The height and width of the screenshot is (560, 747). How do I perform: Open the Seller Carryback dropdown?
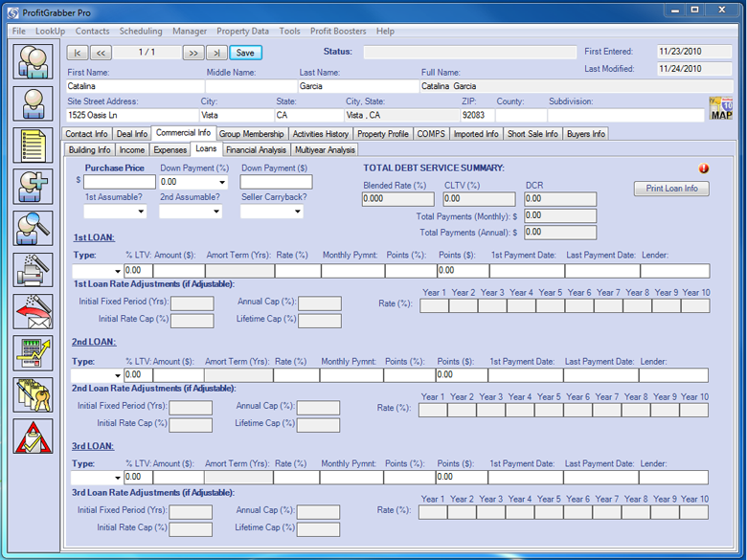point(297,212)
